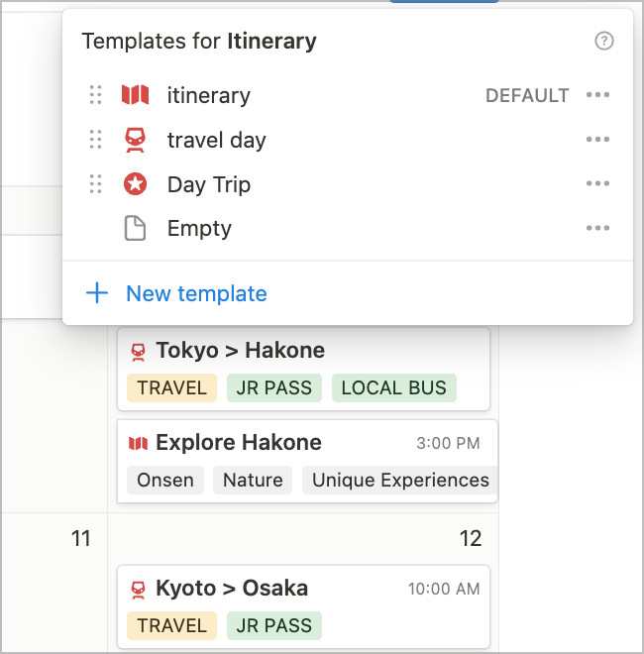The image size is (644, 654).
Task: Click the map icon on Explore Hakone card
Action: pos(138,443)
